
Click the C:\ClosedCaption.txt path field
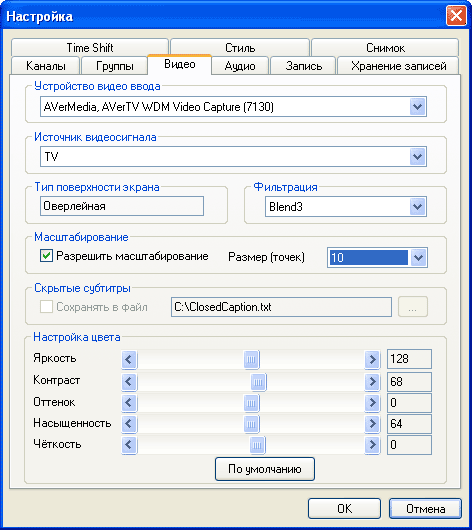tap(281, 307)
